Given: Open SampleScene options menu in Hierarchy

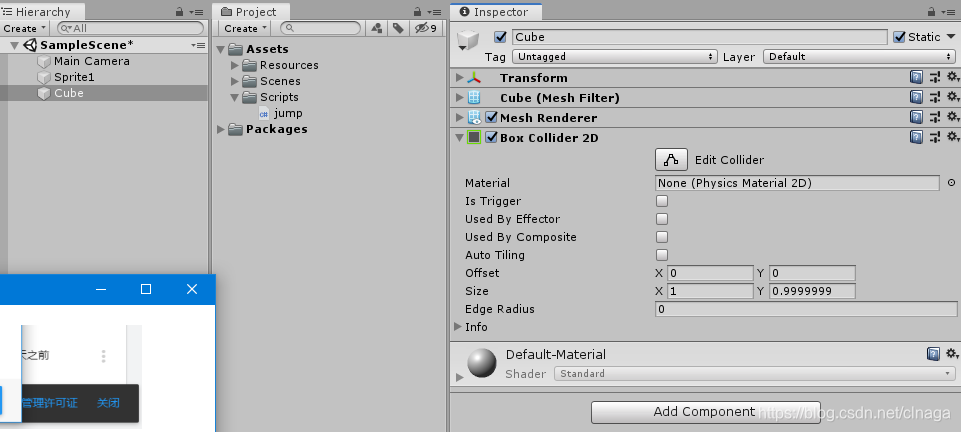Looking at the screenshot, I should pyautogui.click(x=198, y=45).
